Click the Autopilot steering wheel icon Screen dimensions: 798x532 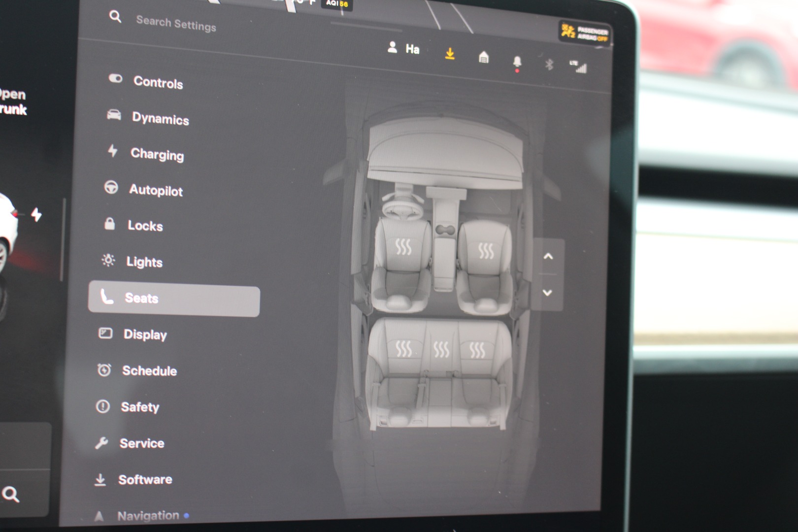pos(111,187)
